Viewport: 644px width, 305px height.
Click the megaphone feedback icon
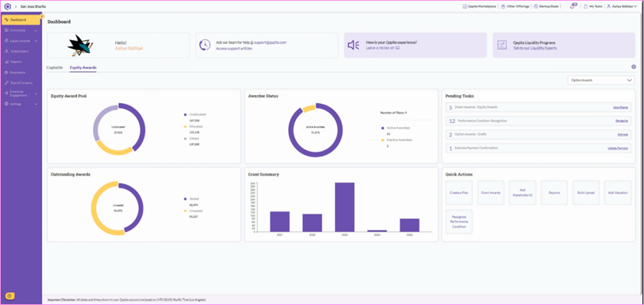pos(354,45)
